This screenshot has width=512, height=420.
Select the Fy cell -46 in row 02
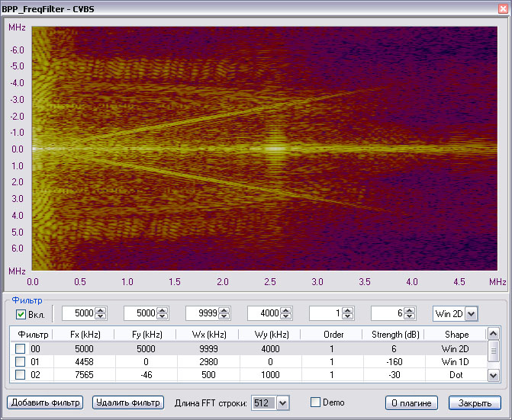(146, 375)
